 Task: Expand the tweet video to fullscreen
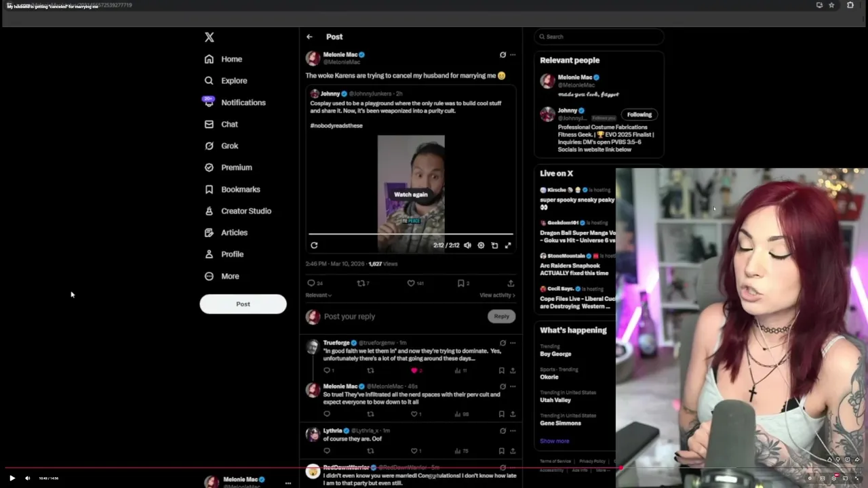pos(507,245)
